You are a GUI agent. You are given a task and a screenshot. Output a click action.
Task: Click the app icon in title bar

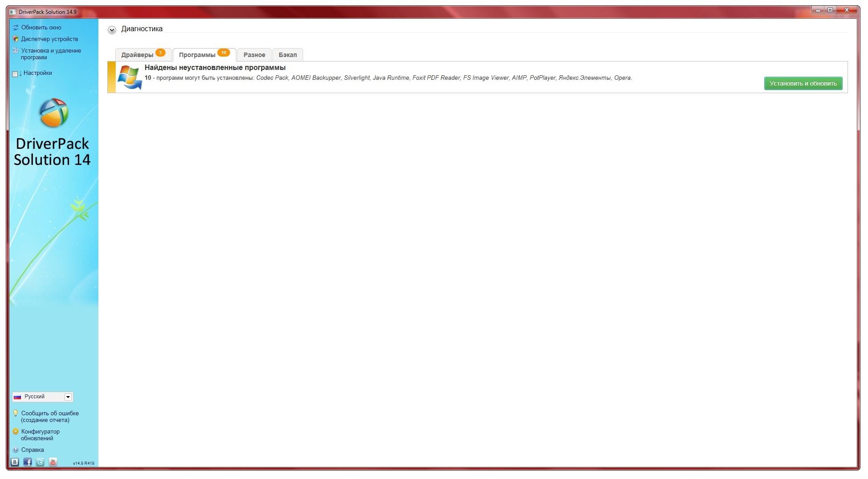[x=12, y=12]
